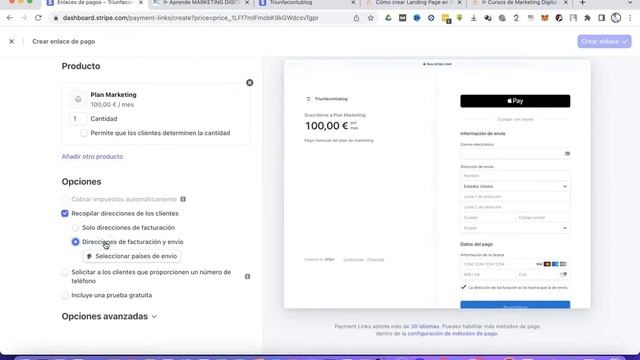Open the Extensions puzzle piece menu
The width and height of the screenshot is (640, 360).
tap(587, 18)
